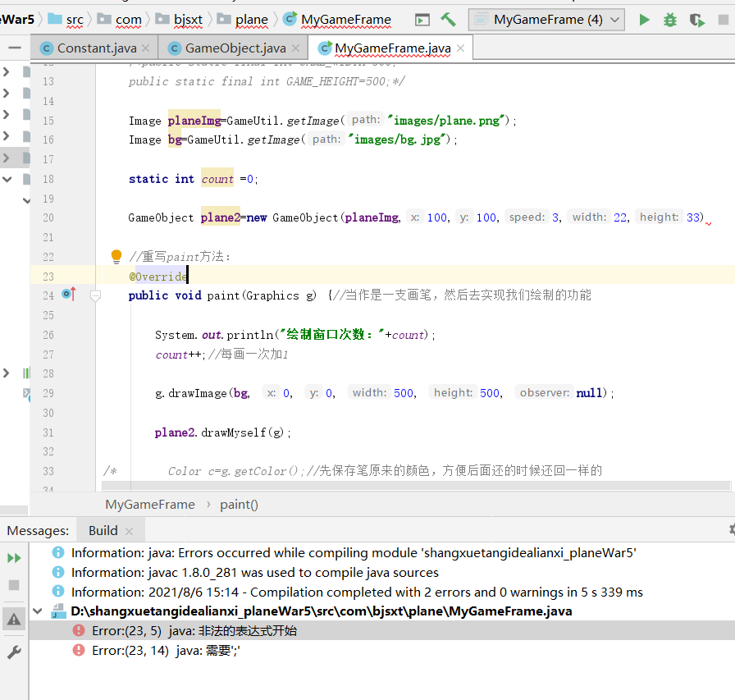This screenshot has width=735, height=700.
Task: Click plane2 variable declaration on line 20
Action: [x=221, y=217]
